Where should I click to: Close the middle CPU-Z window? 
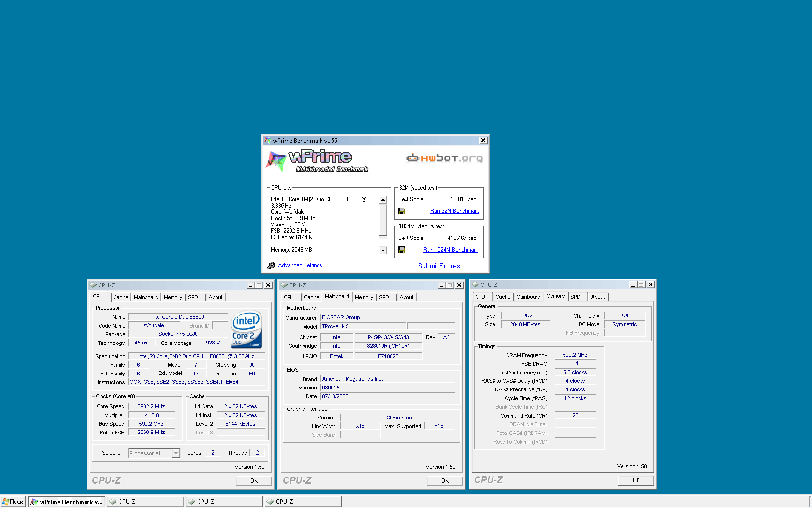point(460,285)
